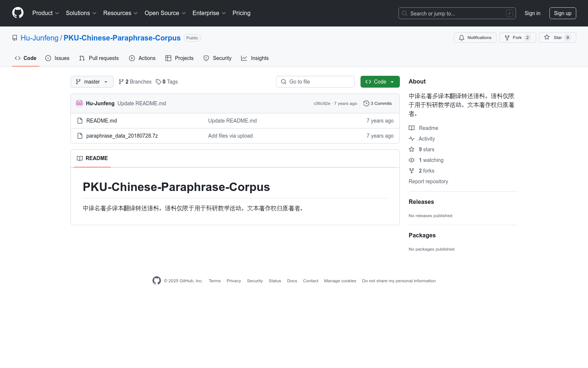Click the book icon beside Readme link

click(412, 128)
